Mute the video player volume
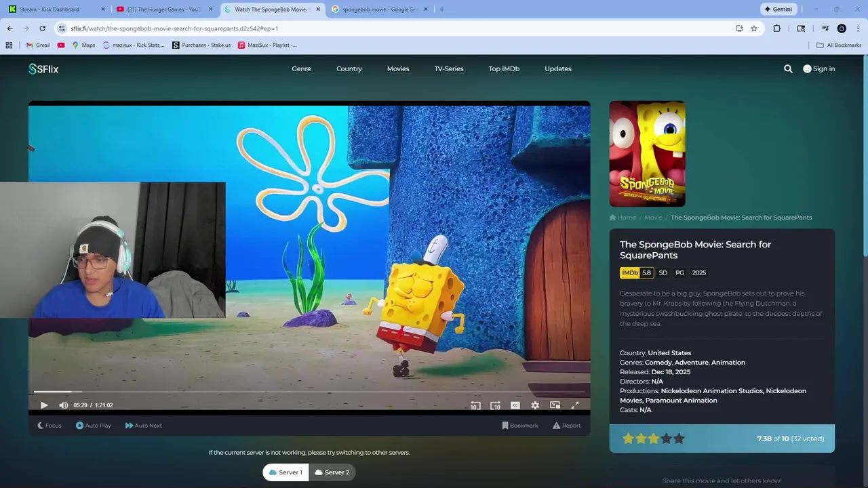 click(64, 405)
